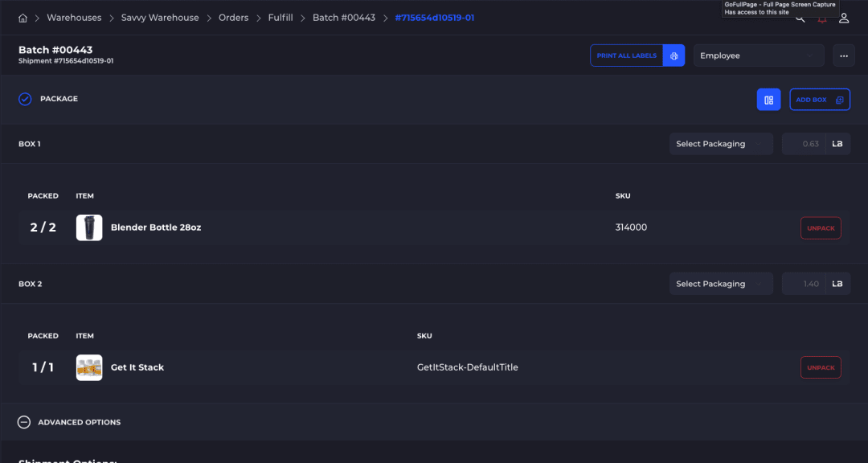The image size is (868, 463).
Task: Navigate to Warehouses breadcrumb
Action: click(74, 18)
